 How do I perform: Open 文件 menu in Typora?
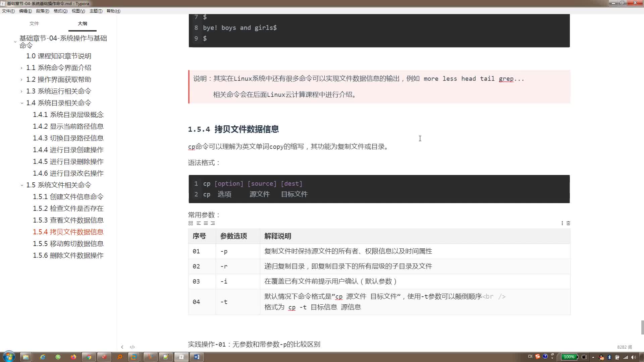pyautogui.click(x=8, y=11)
